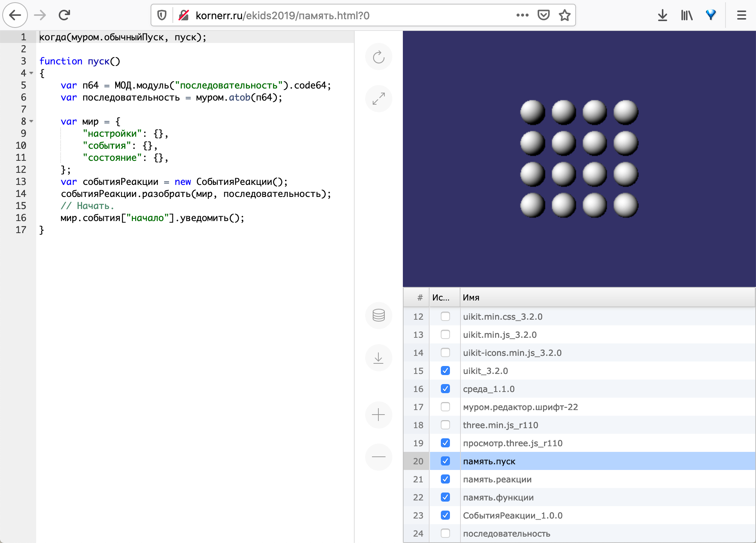Image resolution: width=756 pixels, height=543 pixels.
Task: Check the последовательность module checkbox
Action: (x=445, y=533)
